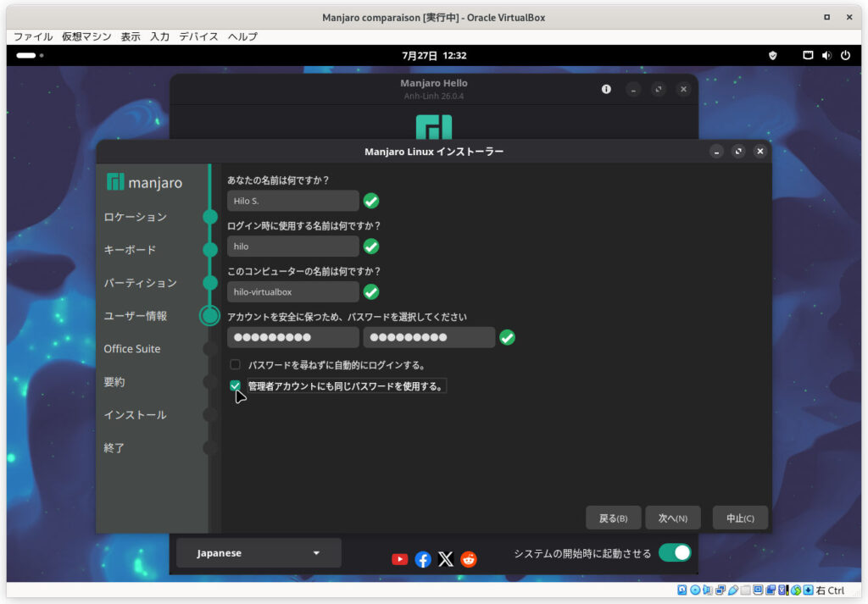Click the 中止(C) cancel button

coord(740,518)
